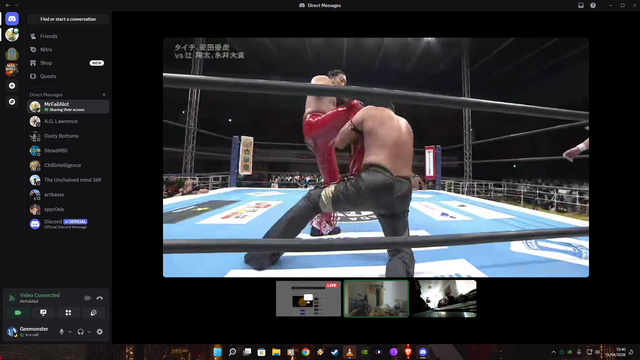This screenshot has width=640, height=360.
Task: Open Dusty Bottoms direct message
Action: pyautogui.click(x=68, y=136)
